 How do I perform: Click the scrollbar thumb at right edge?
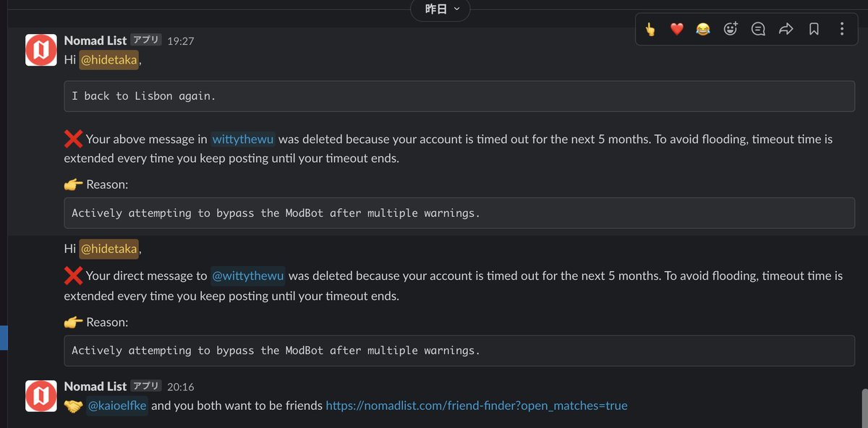[865, 408]
